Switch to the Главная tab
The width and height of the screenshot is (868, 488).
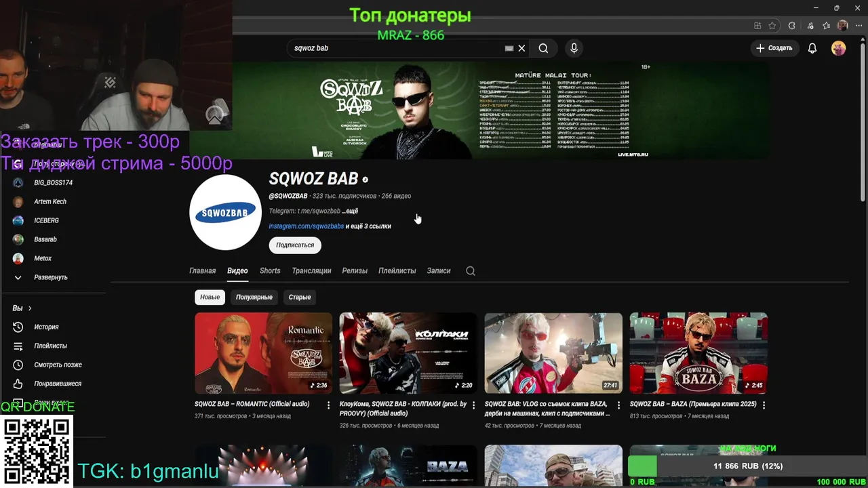coord(202,270)
